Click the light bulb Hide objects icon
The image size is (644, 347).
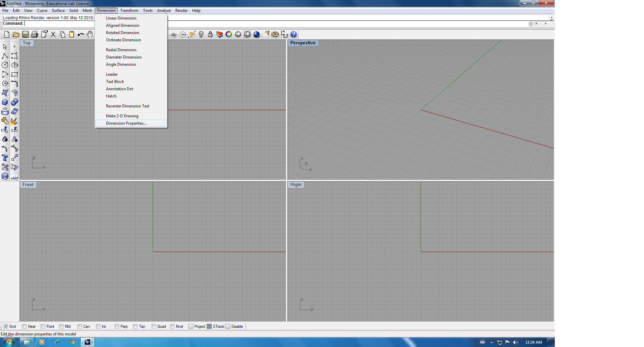pyautogui.click(x=201, y=34)
